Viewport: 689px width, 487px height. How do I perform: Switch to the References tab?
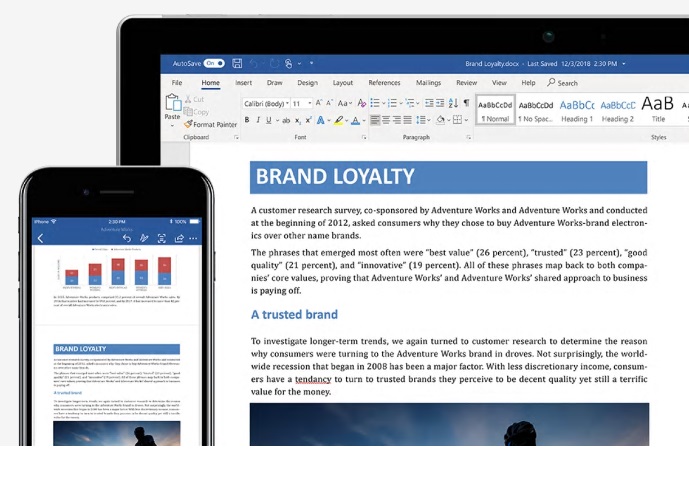tap(384, 83)
